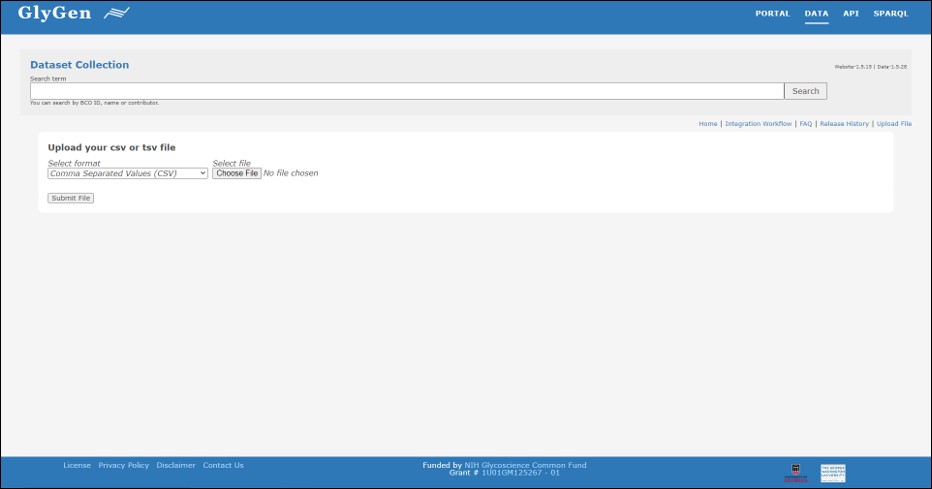This screenshot has width=932, height=489.
Task: Open the PORTAL navigation item
Action: (x=772, y=14)
